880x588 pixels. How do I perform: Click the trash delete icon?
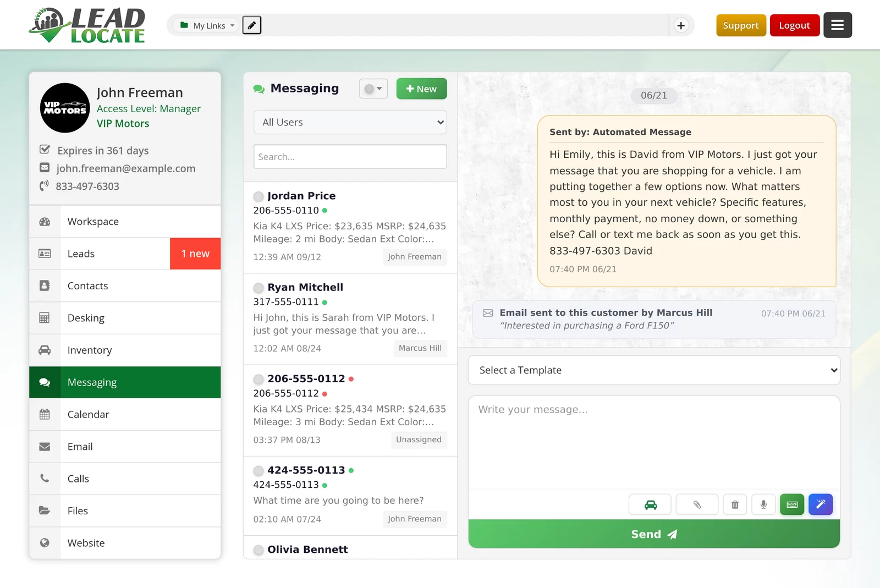tap(735, 504)
